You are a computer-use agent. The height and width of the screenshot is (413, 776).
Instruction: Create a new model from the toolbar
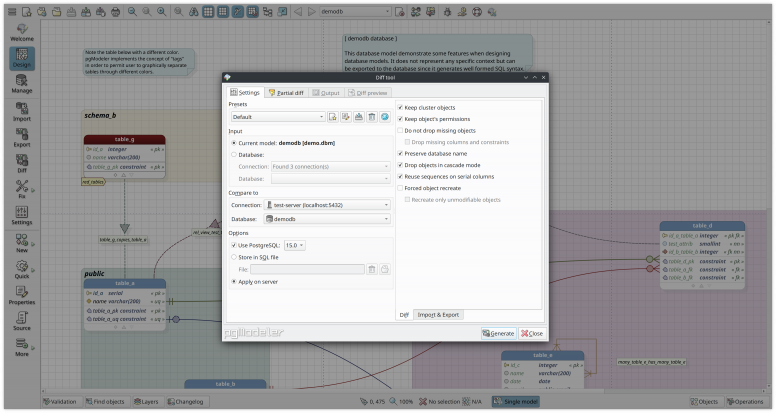pos(27,11)
